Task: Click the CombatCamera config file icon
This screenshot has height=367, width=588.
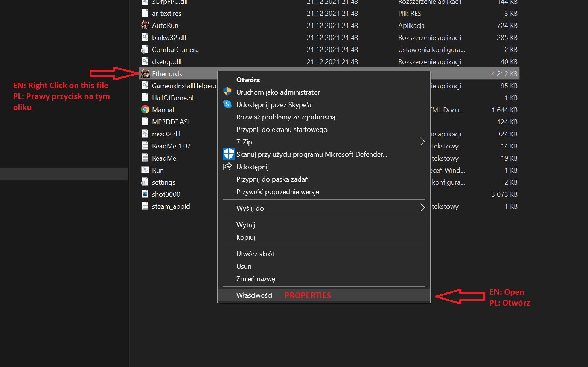Action: [x=145, y=49]
